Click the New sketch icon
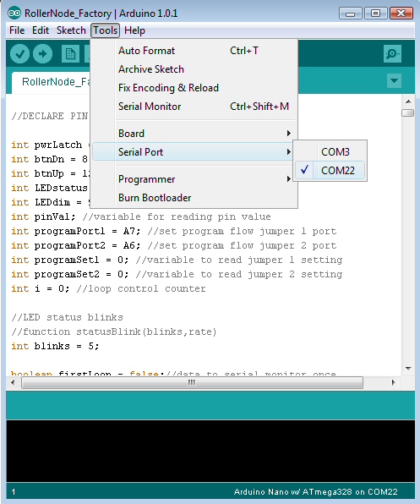Image resolution: width=420 pixels, height=504 pixels. [70, 53]
